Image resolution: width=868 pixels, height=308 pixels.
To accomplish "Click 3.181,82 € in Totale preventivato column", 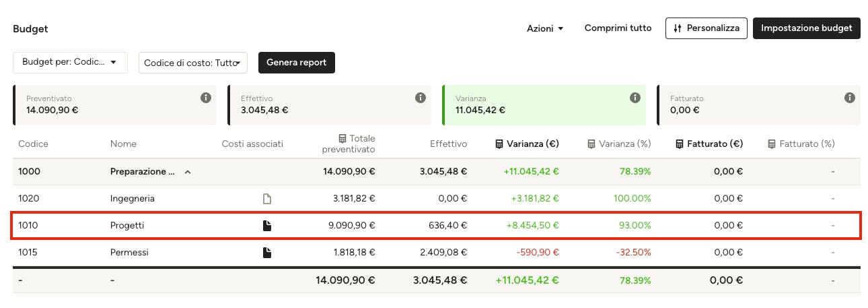I will pyautogui.click(x=355, y=199).
